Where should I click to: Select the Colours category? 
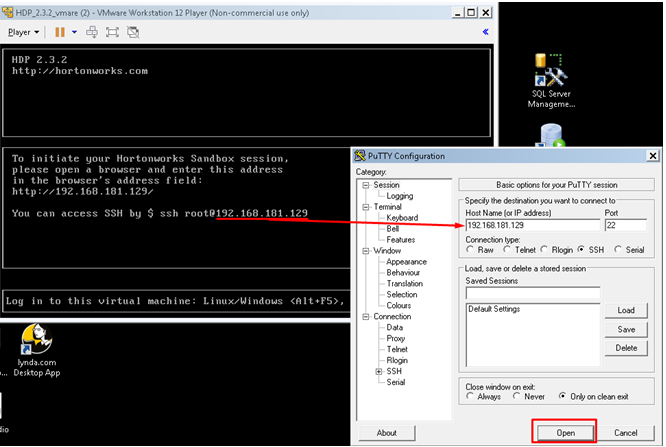398,306
